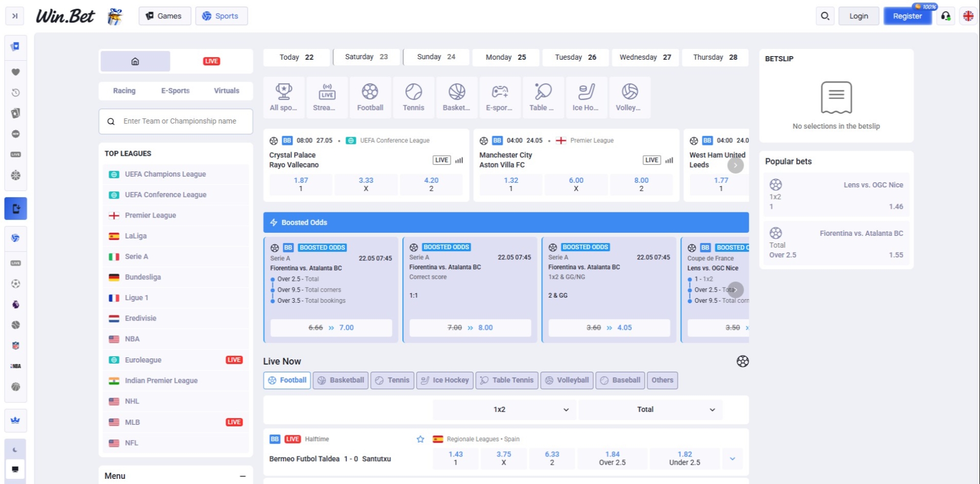Open LaLiga in Top Leagues

coord(176,236)
